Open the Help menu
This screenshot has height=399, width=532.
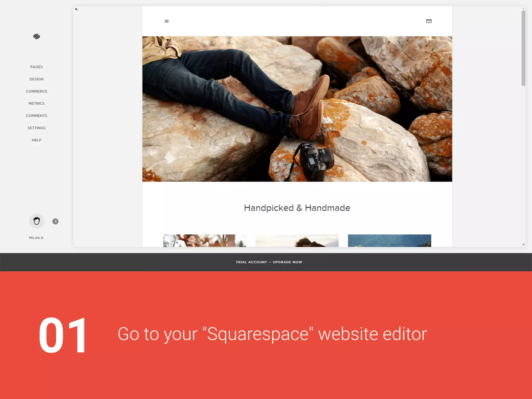37,140
